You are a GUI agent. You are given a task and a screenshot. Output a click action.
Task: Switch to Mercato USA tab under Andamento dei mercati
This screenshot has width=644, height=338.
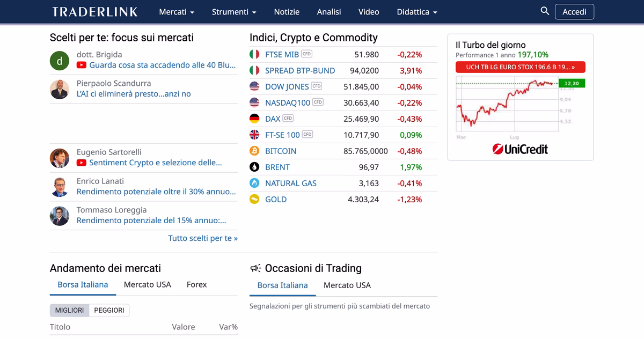tap(148, 284)
